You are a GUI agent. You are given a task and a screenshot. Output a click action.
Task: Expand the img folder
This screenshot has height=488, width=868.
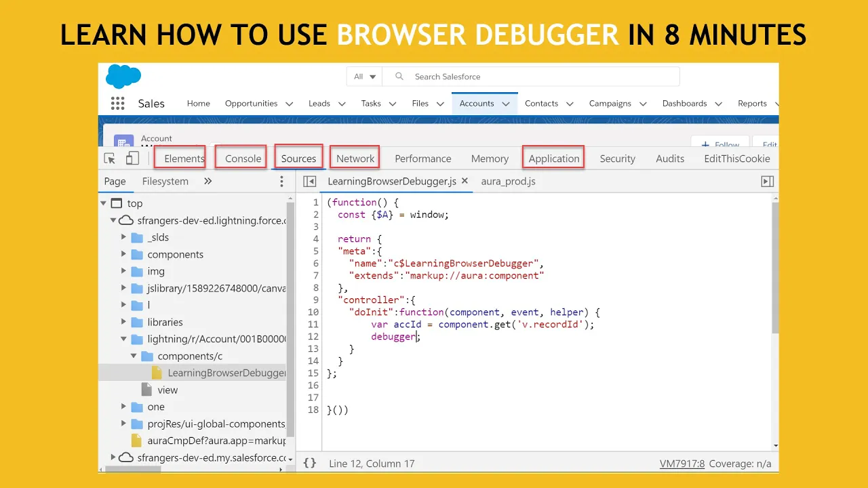(x=124, y=271)
